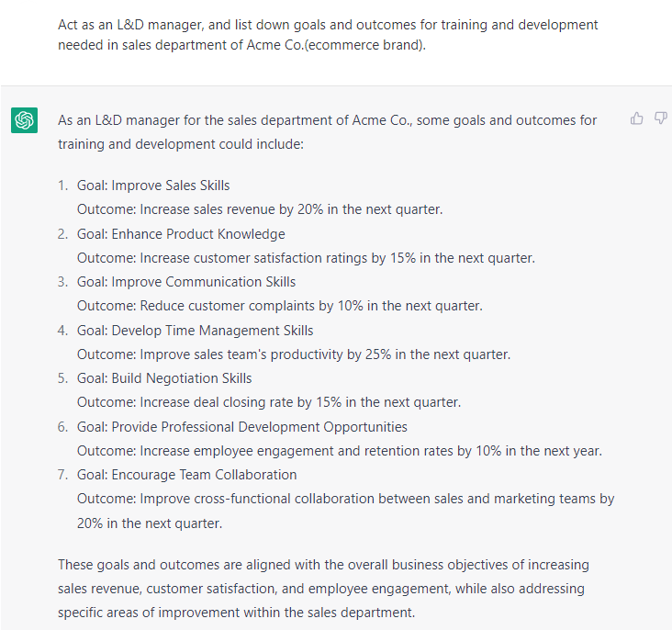Screen dimensions: 672x630
Task: Click 'Goal: Improve Sales Skills' text
Action: (153, 186)
